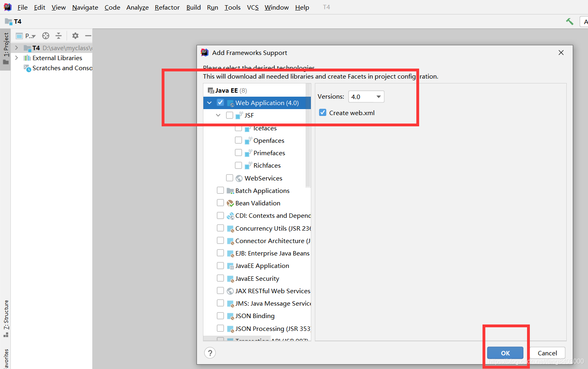Open the Window menu
Screen dimensions: 588x369
(x=277, y=7)
